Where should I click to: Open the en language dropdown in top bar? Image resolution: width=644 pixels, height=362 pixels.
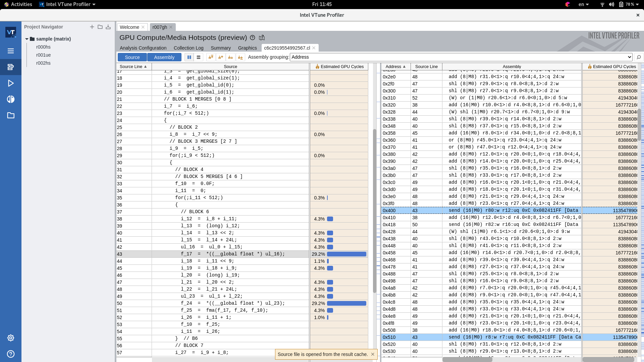click(x=584, y=4)
